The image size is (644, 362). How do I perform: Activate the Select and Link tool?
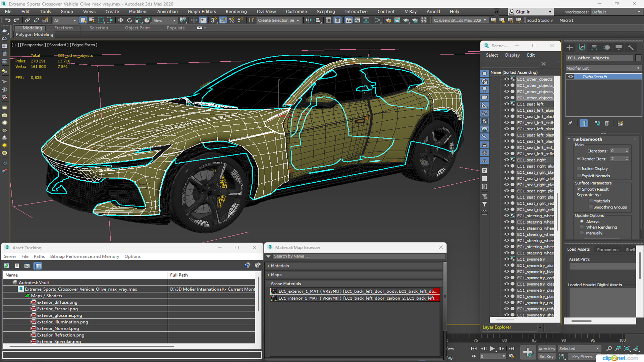click(x=28, y=20)
